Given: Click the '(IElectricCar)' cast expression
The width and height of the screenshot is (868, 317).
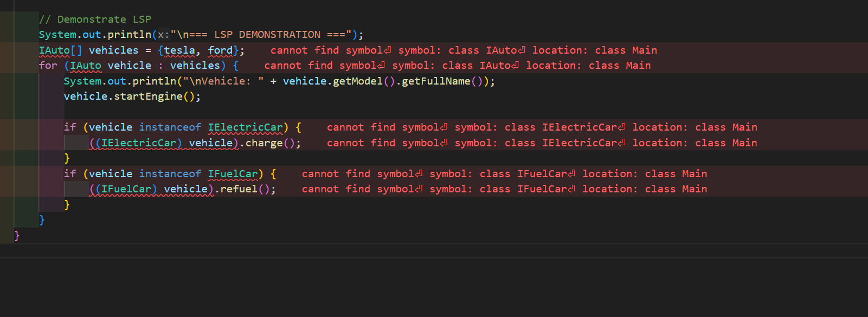Looking at the screenshot, I should point(139,143).
